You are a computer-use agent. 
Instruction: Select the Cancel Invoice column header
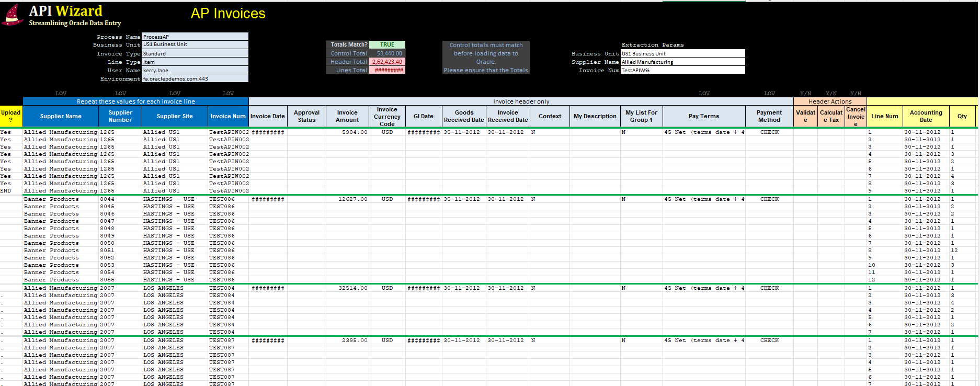[x=856, y=116]
